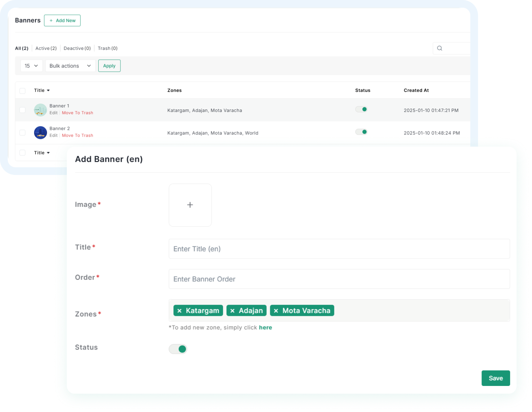This screenshot has height=412, width=532.
Task: Toggle the Banner 1 status switch
Action: click(361, 109)
